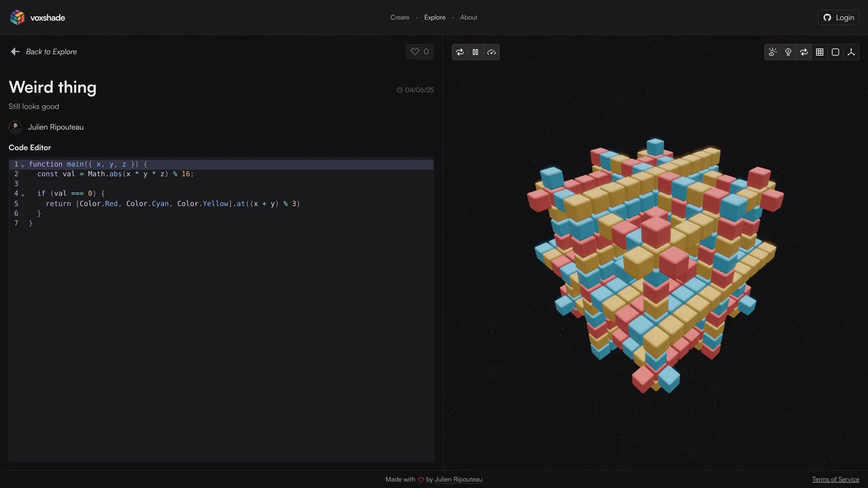Like this creation with the heart button
868x488 pixels.
click(420, 52)
